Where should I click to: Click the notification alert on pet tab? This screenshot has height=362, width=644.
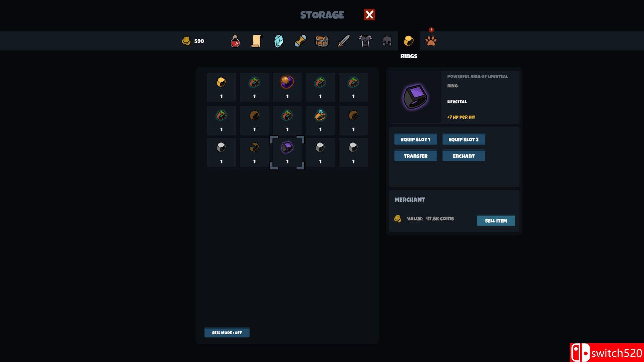tap(432, 29)
